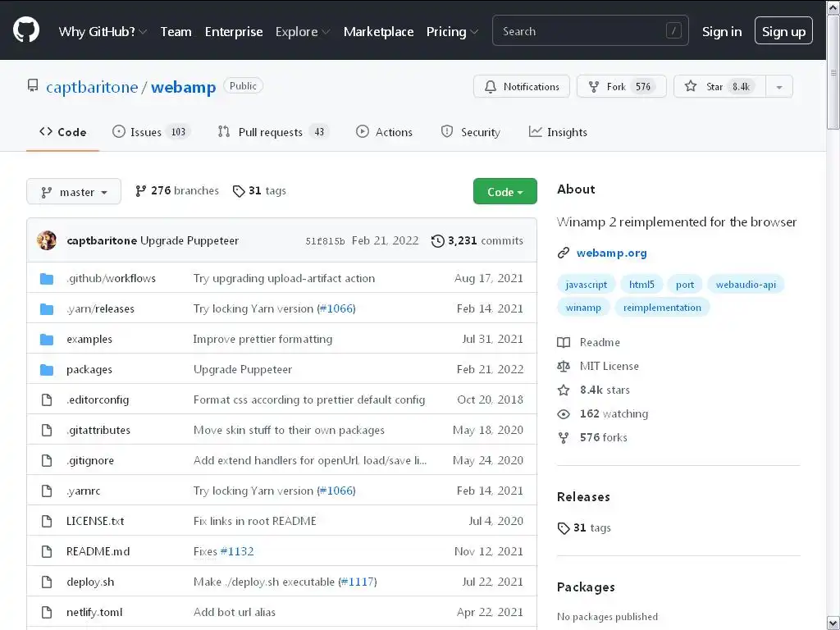
Task: Focus the Search input field
Action: 591,30
